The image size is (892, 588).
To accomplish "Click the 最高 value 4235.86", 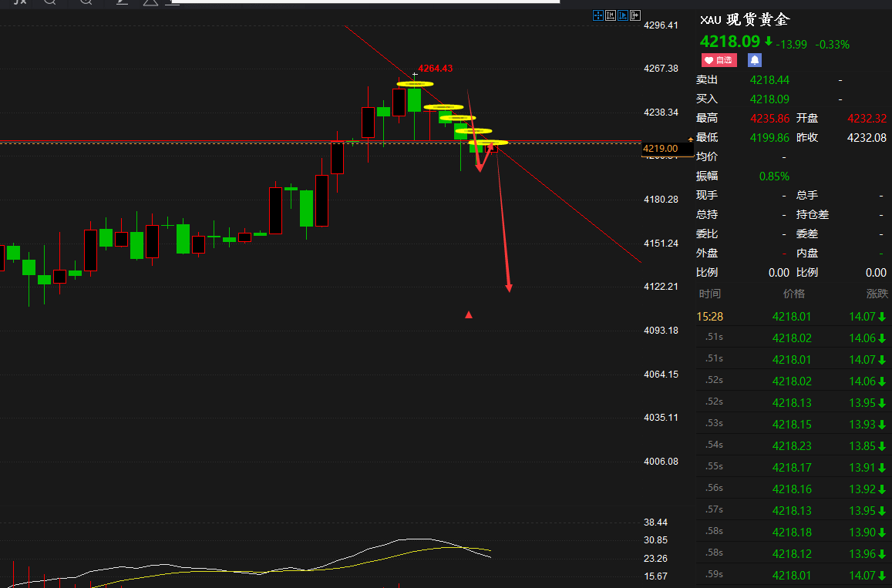I will (x=769, y=118).
